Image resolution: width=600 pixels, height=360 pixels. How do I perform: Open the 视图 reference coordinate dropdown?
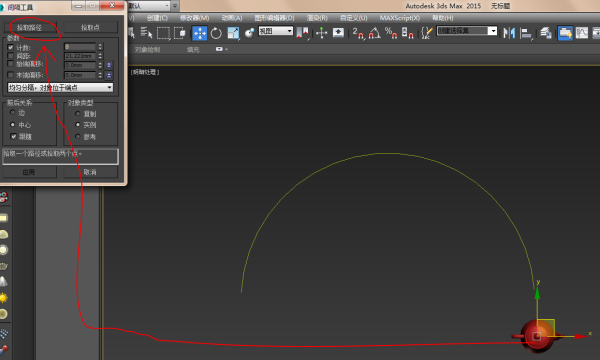point(276,31)
